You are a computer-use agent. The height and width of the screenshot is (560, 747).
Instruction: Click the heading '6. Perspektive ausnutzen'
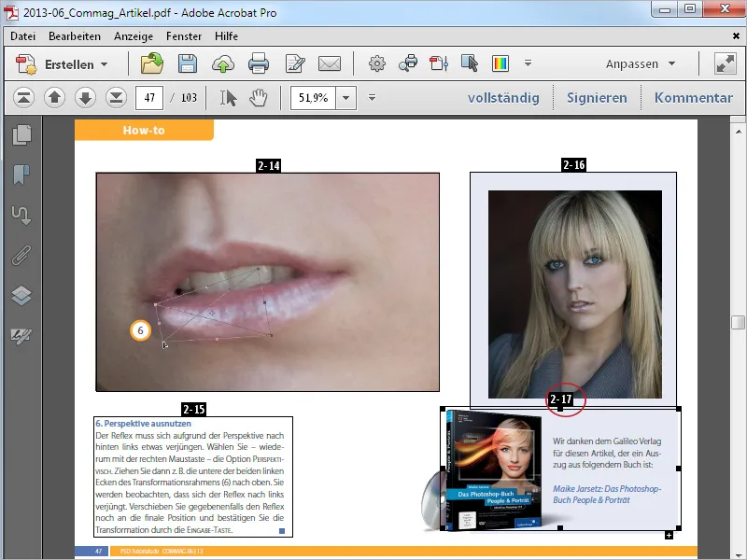[x=144, y=424]
